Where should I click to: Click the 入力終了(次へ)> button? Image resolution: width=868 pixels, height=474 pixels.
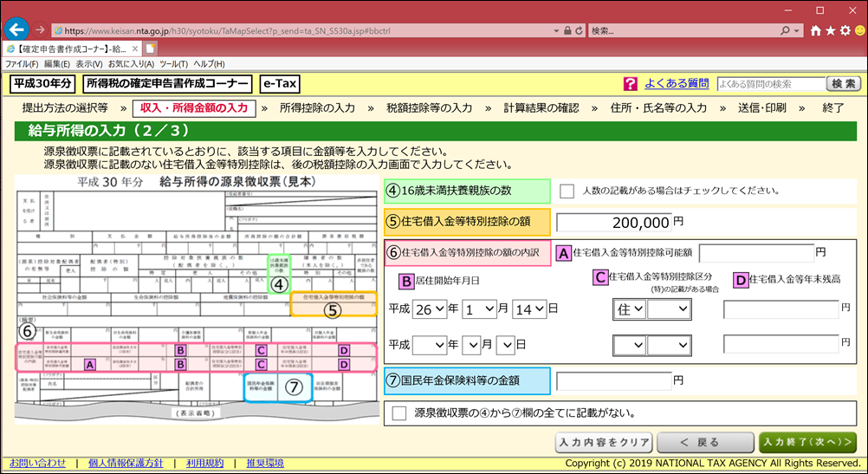(807, 443)
